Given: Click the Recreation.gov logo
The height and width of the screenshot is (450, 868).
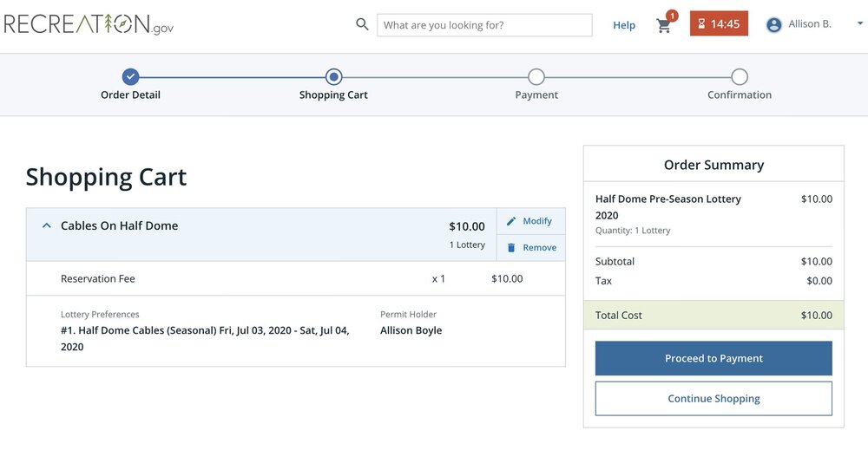Looking at the screenshot, I should (x=89, y=24).
